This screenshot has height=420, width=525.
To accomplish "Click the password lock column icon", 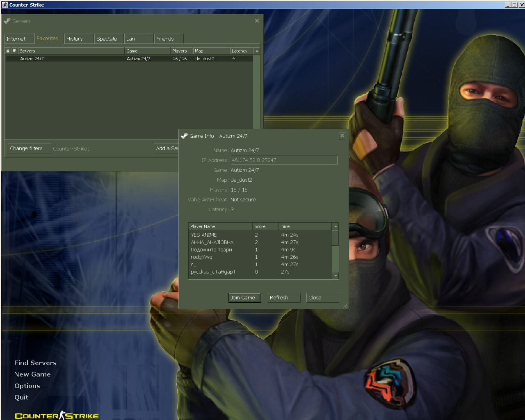I will (x=8, y=50).
